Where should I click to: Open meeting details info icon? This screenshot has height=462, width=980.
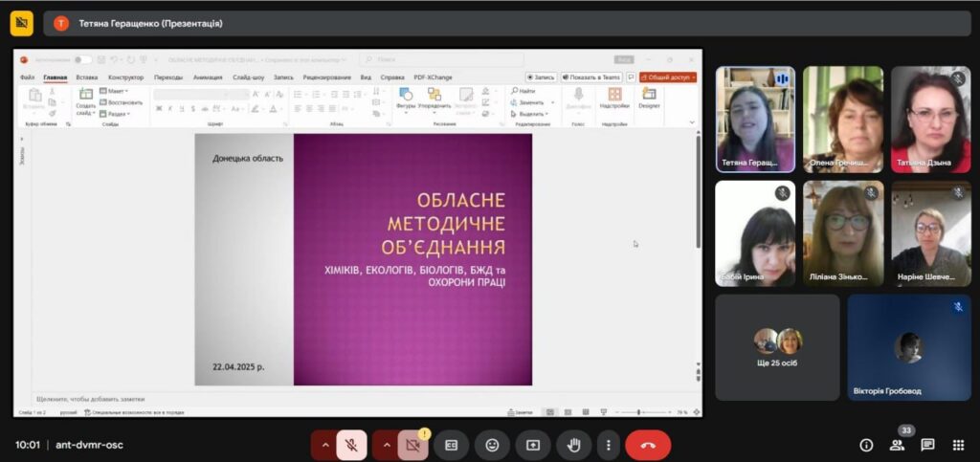click(866, 445)
